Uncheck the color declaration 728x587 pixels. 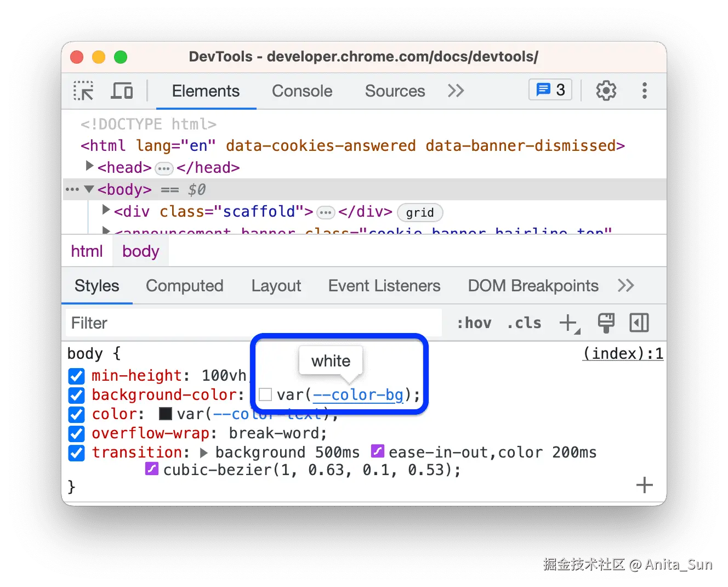[77, 415]
